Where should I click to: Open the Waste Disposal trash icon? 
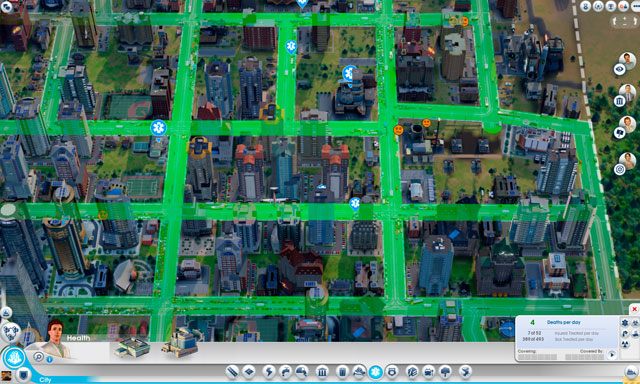[x=342, y=371]
